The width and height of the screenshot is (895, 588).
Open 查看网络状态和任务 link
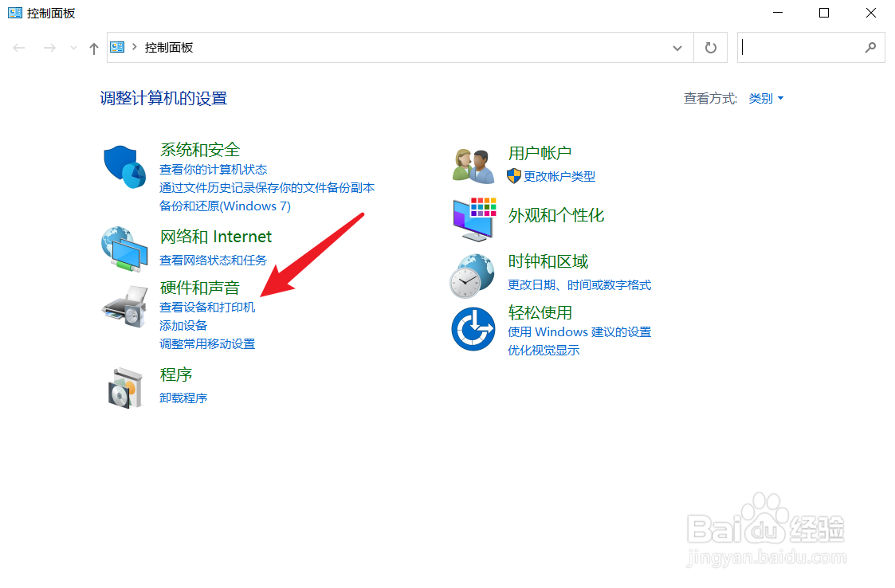point(213,261)
